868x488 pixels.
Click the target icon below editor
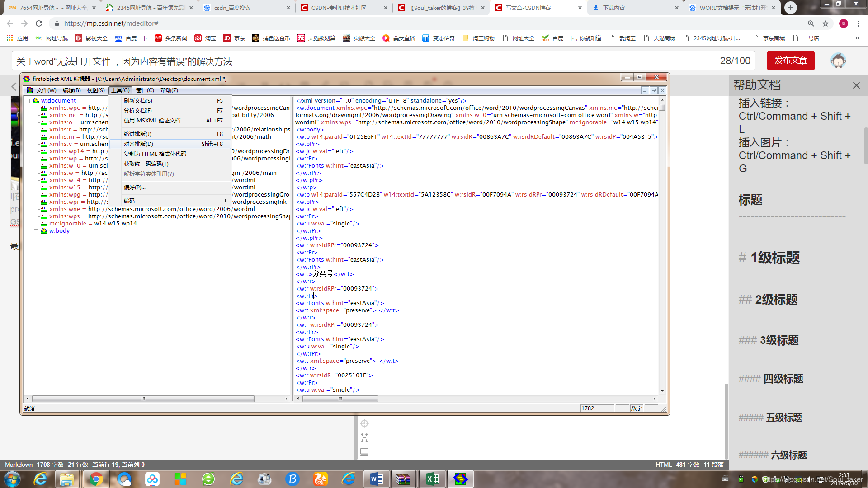364,423
